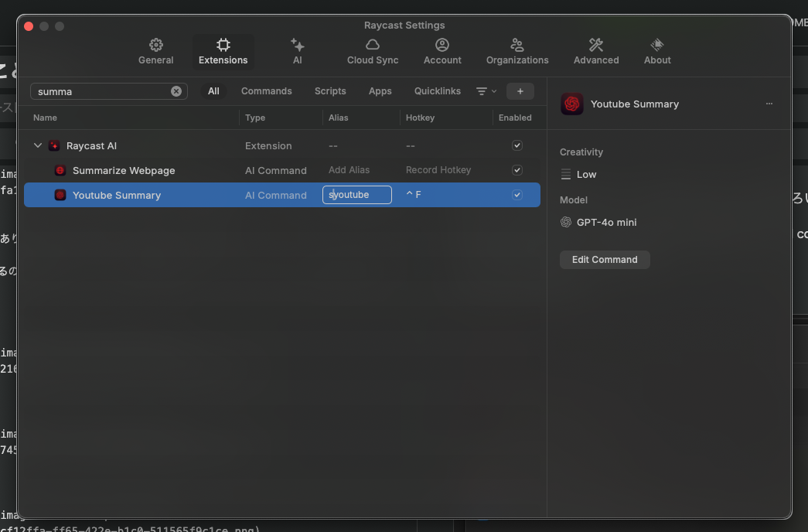This screenshot has width=808, height=532.
Task: Click the Creativity level bars icon
Action: pos(566,174)
